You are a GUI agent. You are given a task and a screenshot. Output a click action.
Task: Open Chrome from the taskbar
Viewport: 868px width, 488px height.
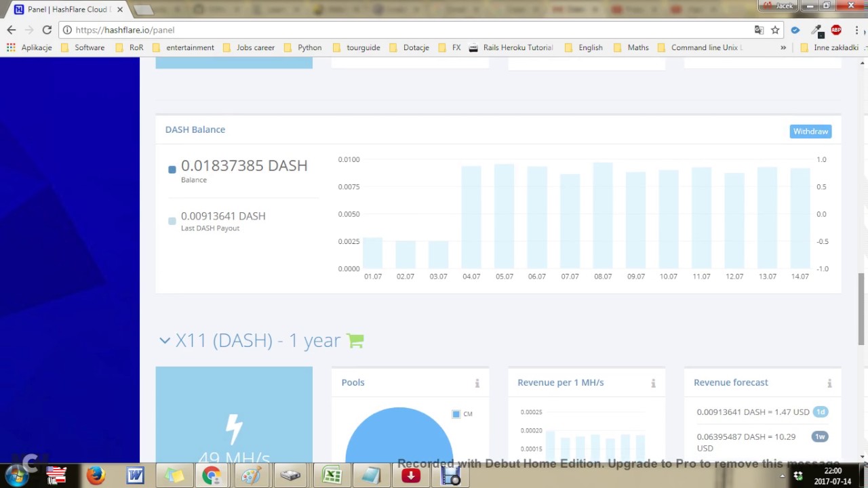click(x=212, y=476)
